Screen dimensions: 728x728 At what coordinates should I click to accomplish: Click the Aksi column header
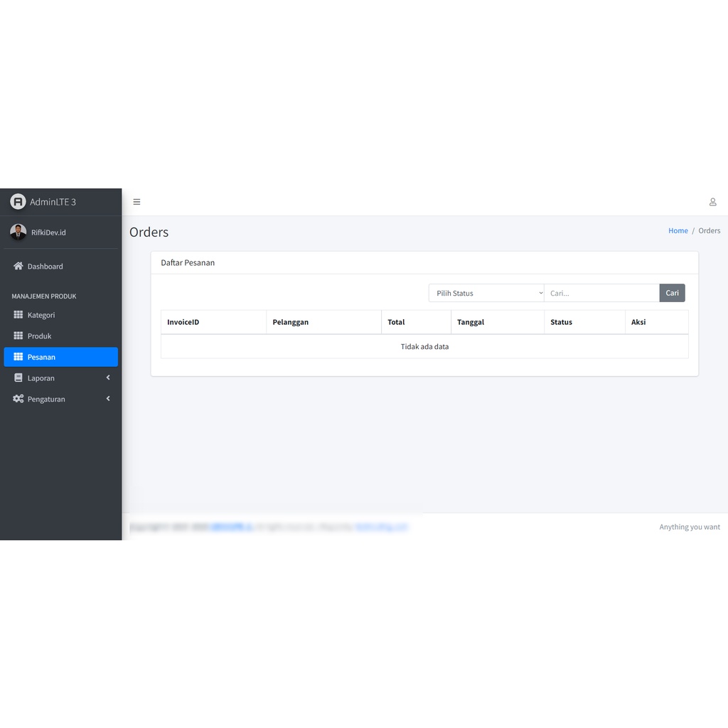click(657, 322)
